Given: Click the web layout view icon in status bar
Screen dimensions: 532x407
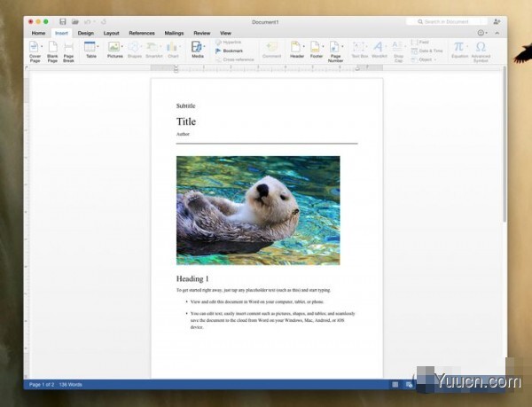Looking at the screenshot, I should coord(409,384).
